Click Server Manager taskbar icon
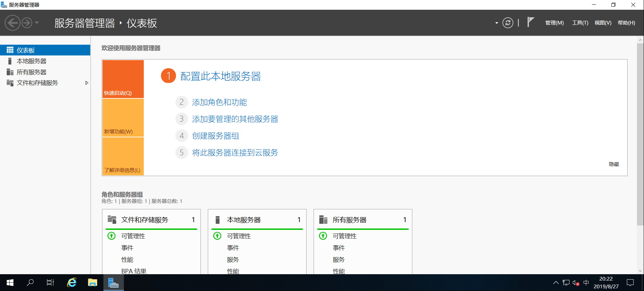The height and width of the screenshot is (291, 644). (x=113, y=283)
